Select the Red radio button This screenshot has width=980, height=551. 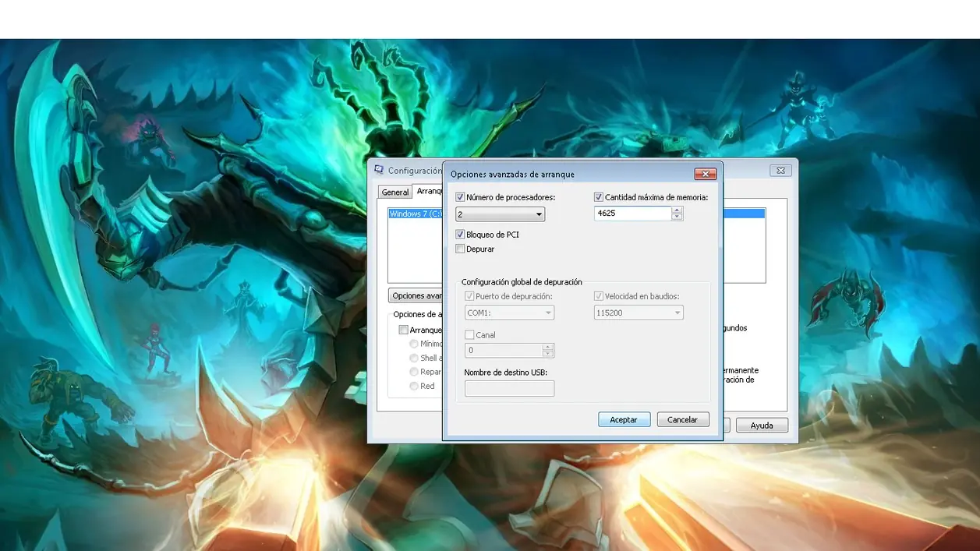(x=414, y=386)
